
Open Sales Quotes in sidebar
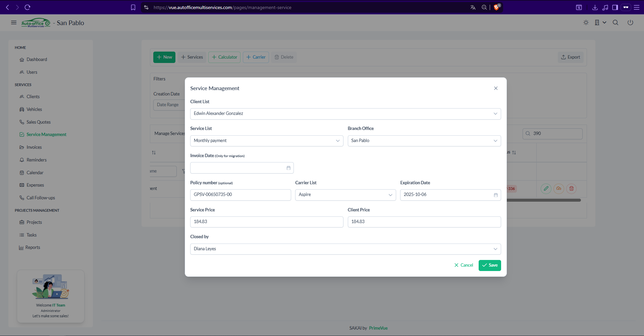[39, 122]
